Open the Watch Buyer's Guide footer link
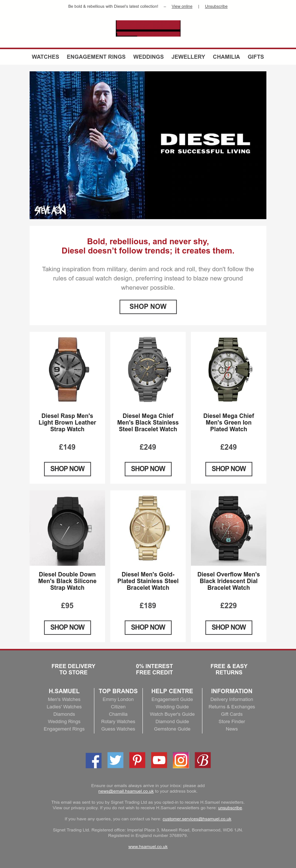The width and height of the screenshot is (296, 868). [172, 714]
